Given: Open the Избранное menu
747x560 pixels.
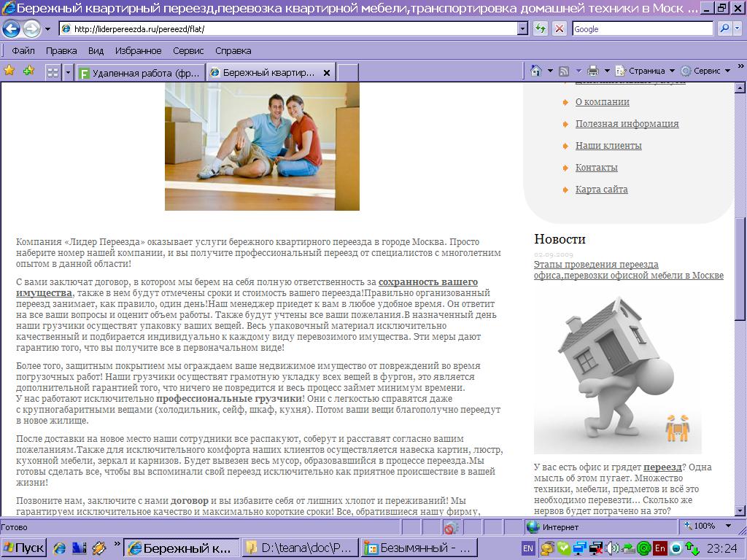Looking at the screenshot, I should point(138,50).
